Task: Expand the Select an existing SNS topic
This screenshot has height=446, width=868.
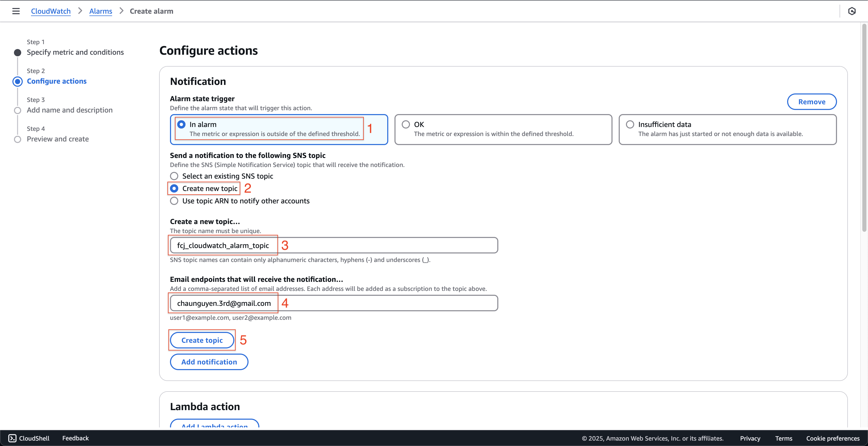Action: [x=174, y=176]
